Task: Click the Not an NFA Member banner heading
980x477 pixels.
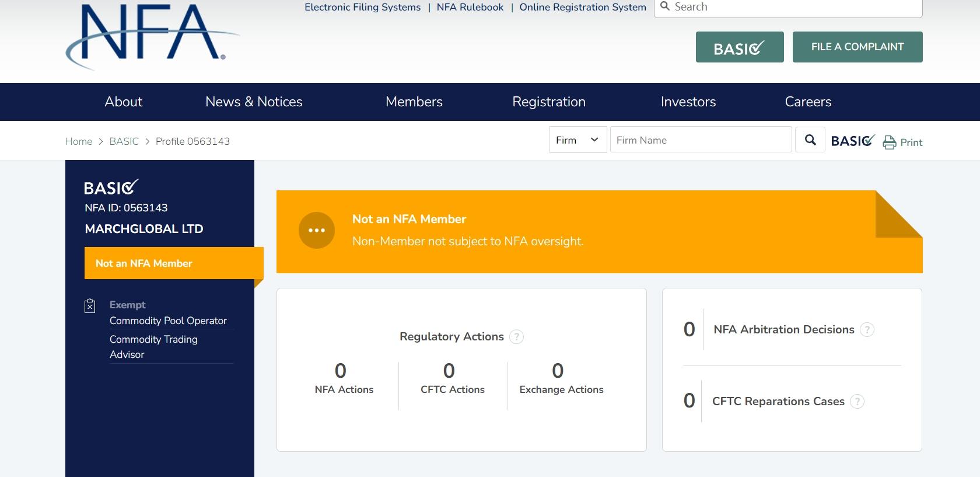Action: [409, 219]
